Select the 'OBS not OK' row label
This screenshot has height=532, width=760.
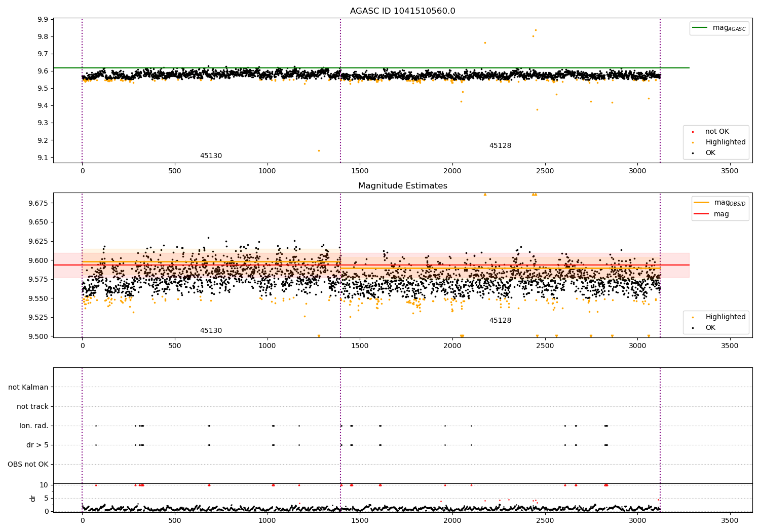[28, 465]
